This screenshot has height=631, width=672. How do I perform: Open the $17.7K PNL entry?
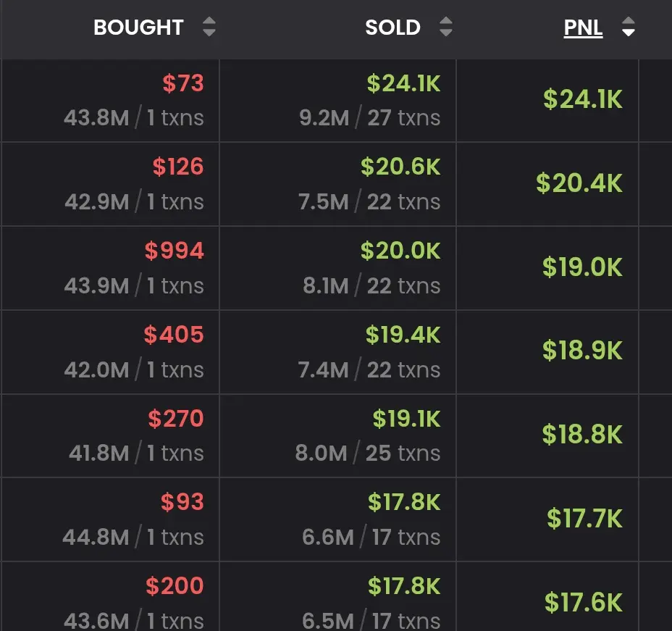pyautogui.click(x=584, y=519)
